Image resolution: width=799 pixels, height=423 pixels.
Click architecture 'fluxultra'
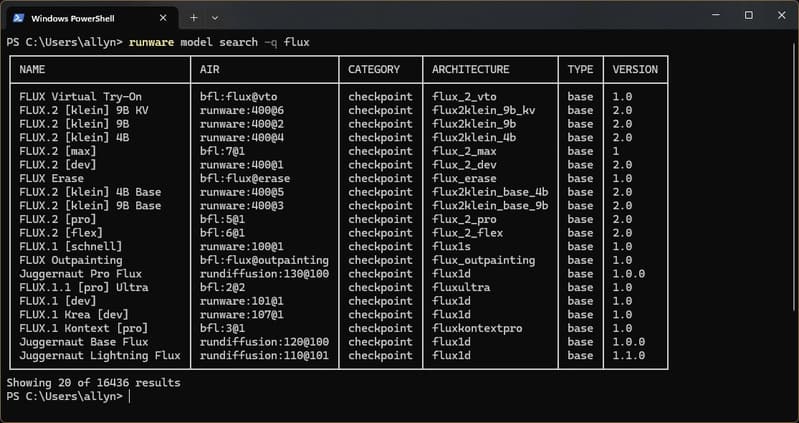click(x=461, y=287)
